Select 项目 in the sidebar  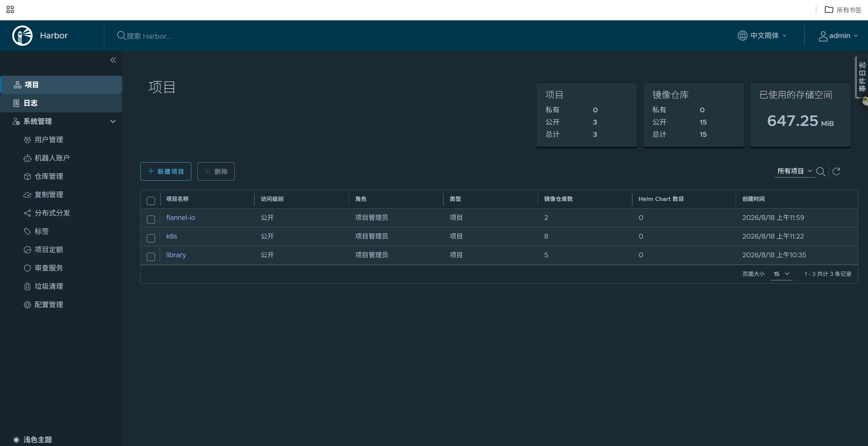[x=61, y=85]
